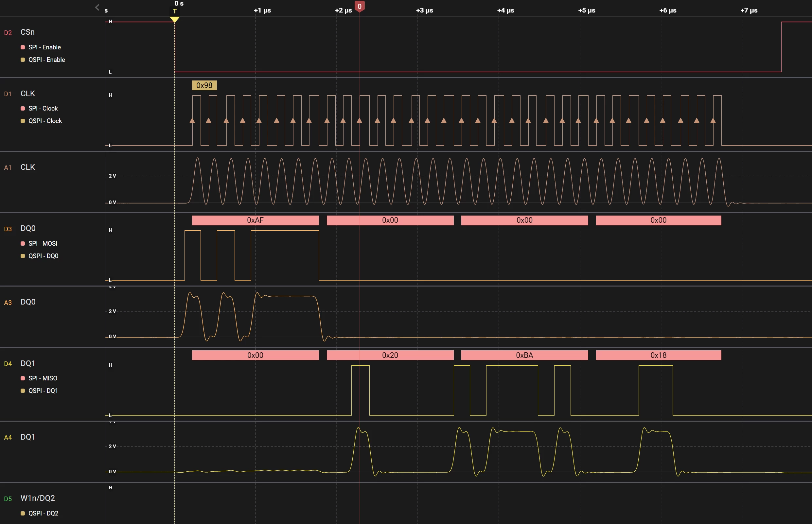
Task: Select the A1 CLK analog channel label
Action: click(x=27, y=167)
